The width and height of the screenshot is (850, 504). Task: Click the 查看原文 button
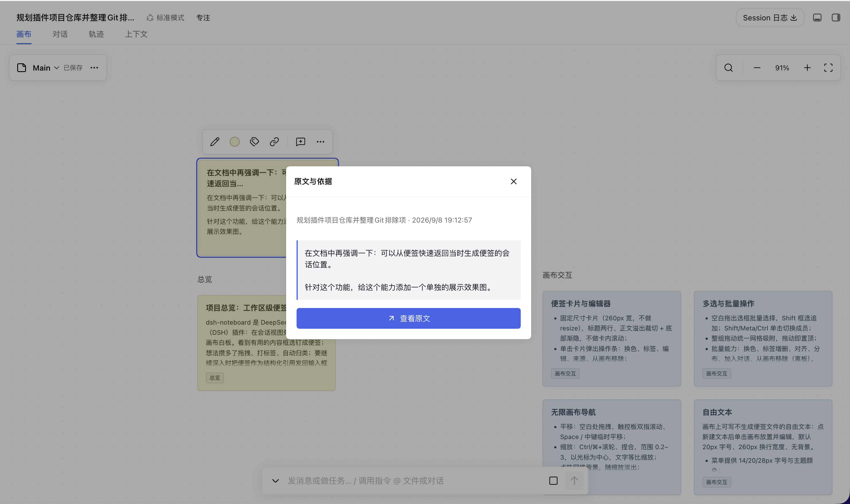click(409, 318)
